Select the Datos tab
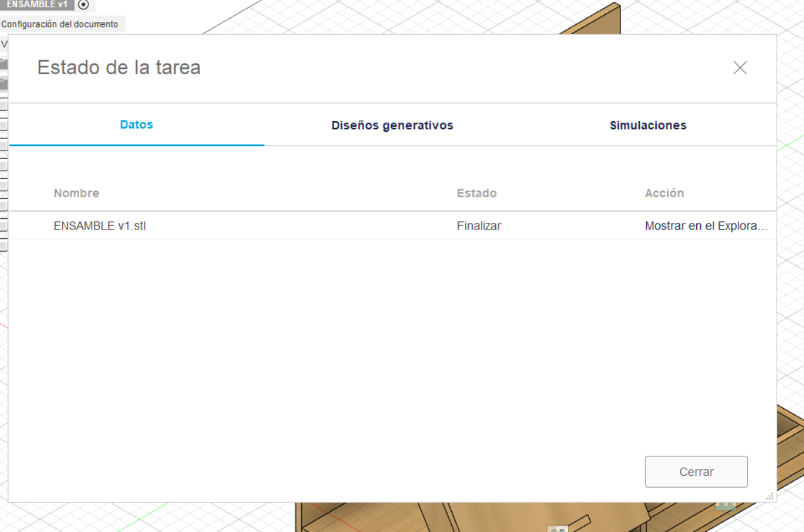Screen dimensions: 804x532 click(x=136, y=125)
